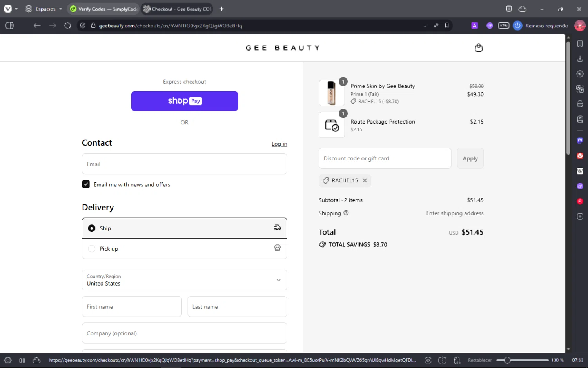Image resolution: width=588 pixels, height=368 pixels.
Task: Click the pause breaks icon in status bar
Action: pyautogui.click(x=22, y=360)
